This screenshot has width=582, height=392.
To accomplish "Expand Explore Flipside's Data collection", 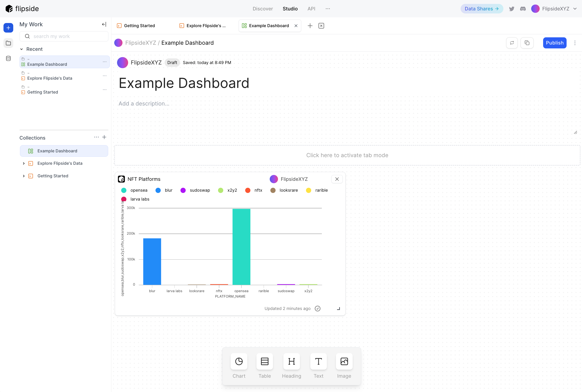I will pos(24,163).
